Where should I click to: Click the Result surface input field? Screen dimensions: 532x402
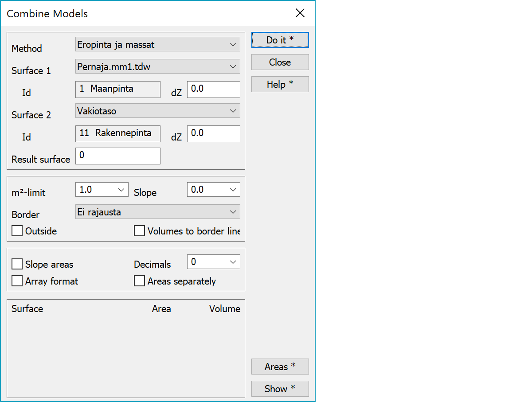(118, 156)
